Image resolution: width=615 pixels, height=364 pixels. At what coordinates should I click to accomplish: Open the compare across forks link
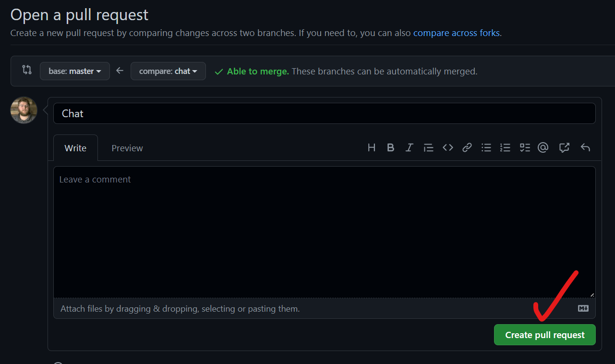457,33
